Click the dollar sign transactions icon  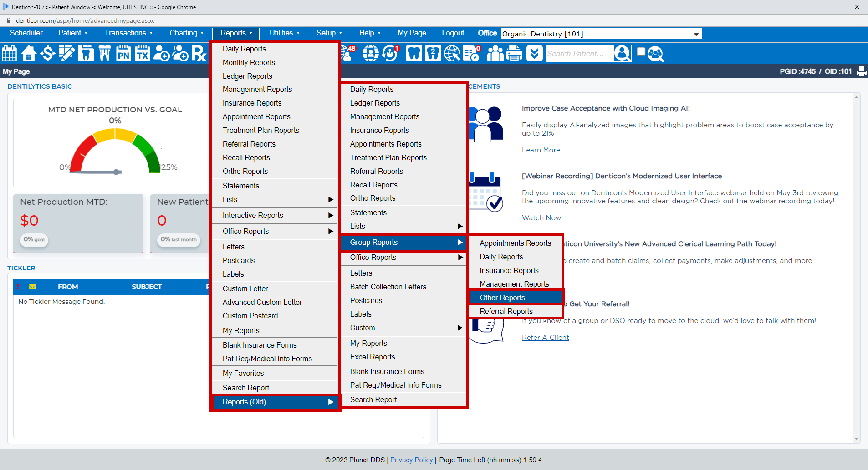click(47, 53)
